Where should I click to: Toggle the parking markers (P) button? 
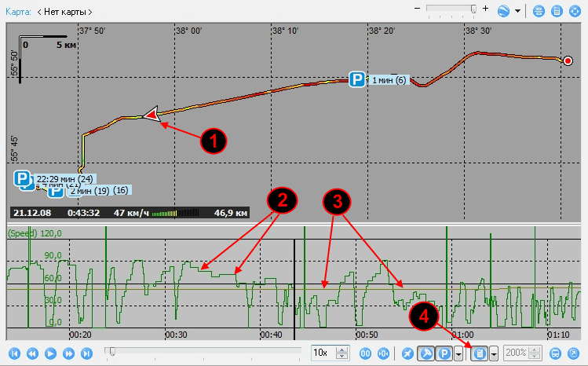coord(444,353)
